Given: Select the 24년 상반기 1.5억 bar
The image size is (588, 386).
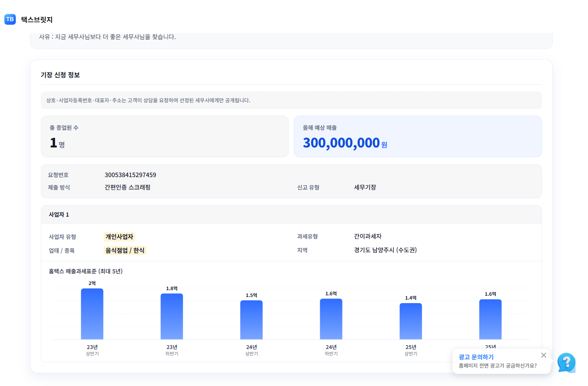Looking at the screenshot, I should click(x=251, y=320).
